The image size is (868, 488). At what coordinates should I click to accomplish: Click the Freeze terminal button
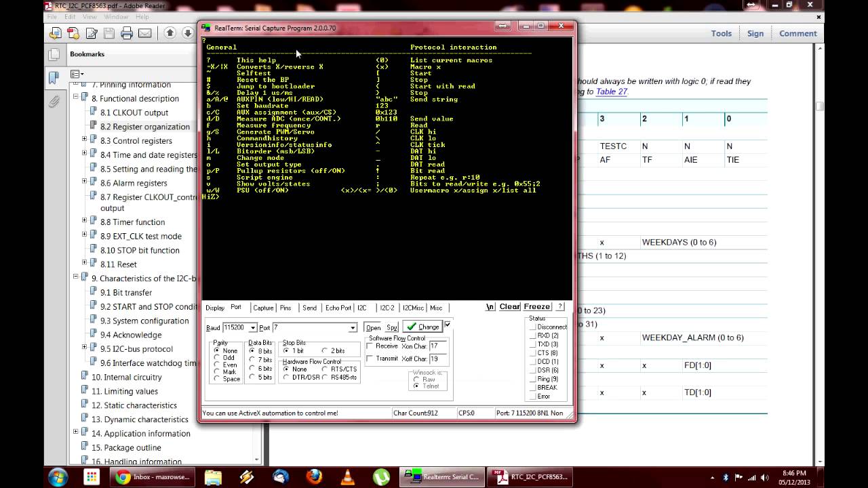(x=536, y=307)
